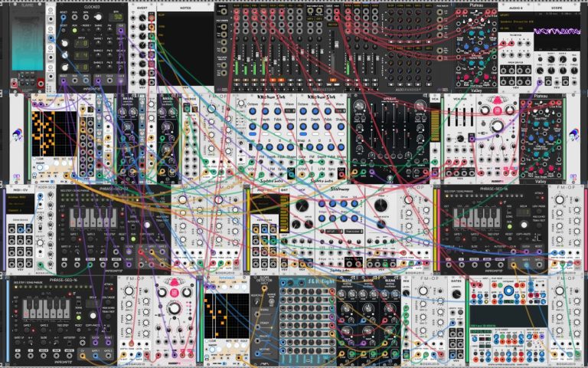The image size is (588, 368).
Task: Open the Wave selector on the left Kitchen Sink
Action: (x=290, y=110)
